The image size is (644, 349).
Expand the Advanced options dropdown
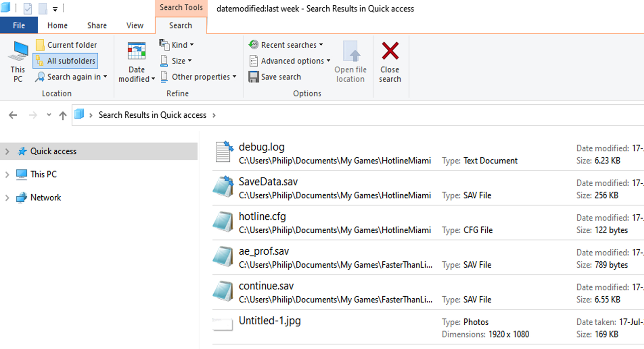point(290,61)
